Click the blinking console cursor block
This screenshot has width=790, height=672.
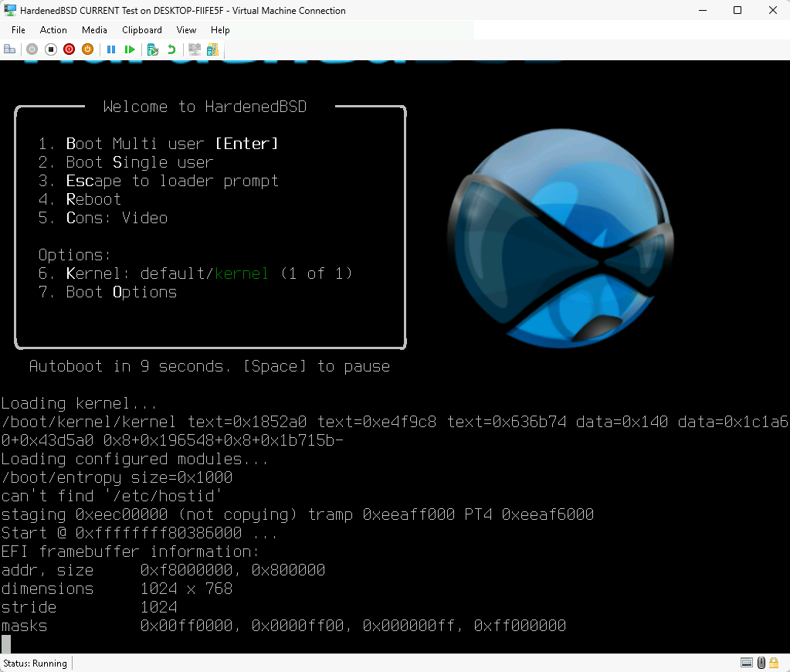pyautogui.click(x=6, y=643)
